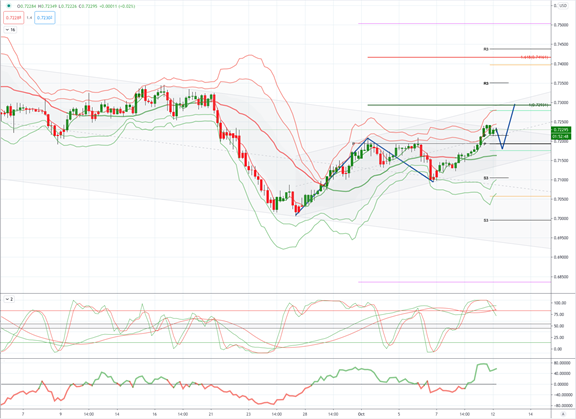This screenshot has height=419, width=576.
Task: Select the upper magenta horizontal line
Action: pos(454,24)
